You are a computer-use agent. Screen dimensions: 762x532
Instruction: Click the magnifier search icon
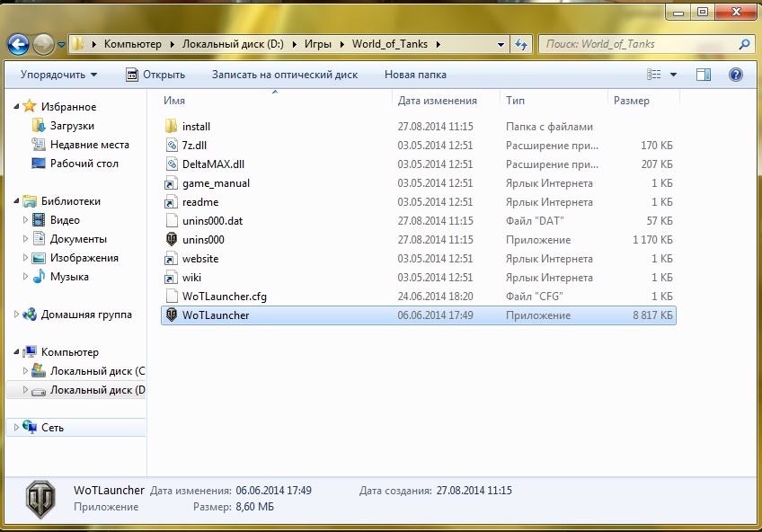pos(744,45)
